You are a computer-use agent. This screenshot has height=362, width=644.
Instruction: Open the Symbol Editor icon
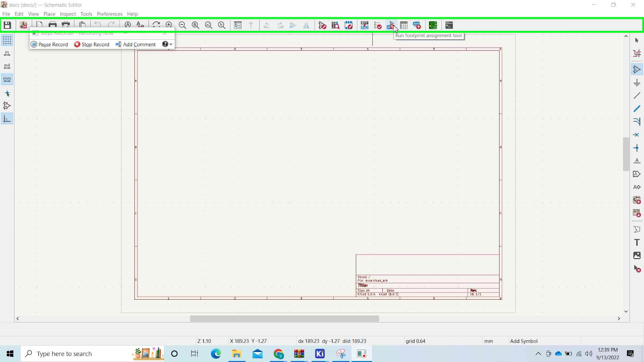[322, 25]
